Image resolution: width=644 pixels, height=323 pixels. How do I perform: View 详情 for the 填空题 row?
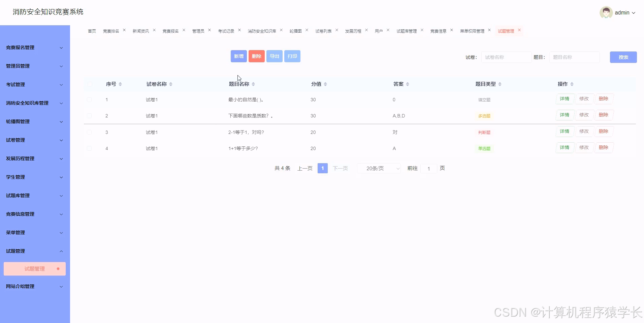tap(565, 99)
